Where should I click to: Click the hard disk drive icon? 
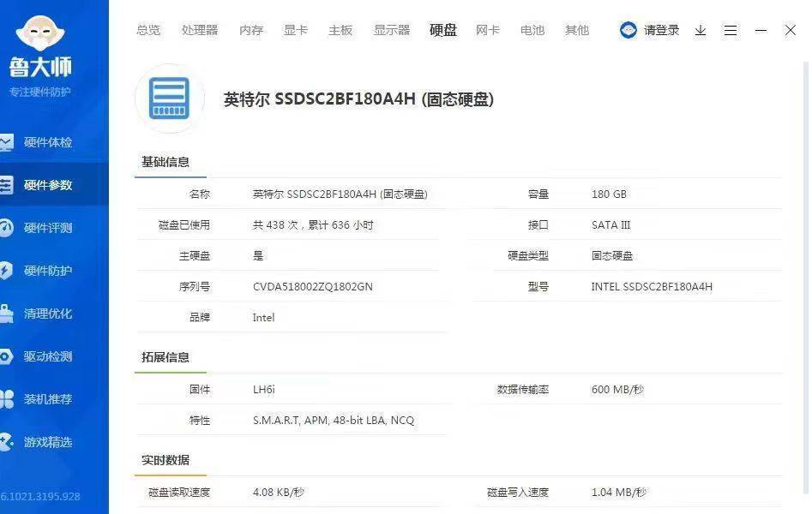pos(170,99)
